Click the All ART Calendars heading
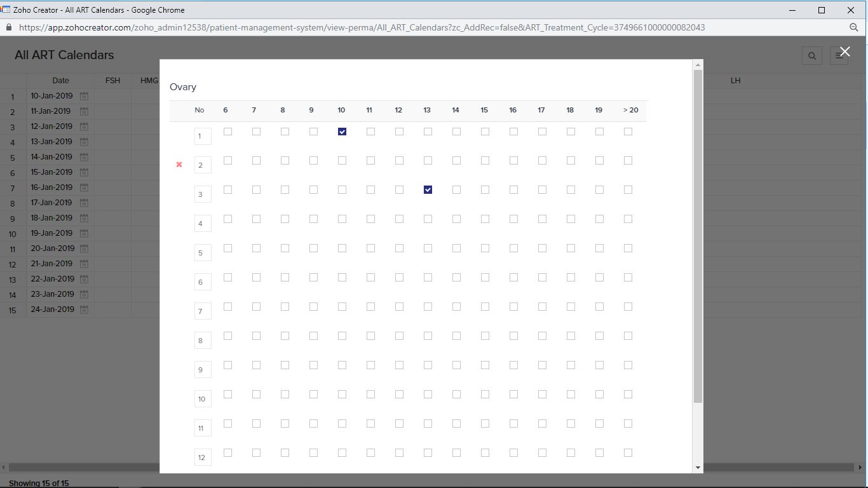Viewport: 868px width, 488px height. click(x=64, y=55)
